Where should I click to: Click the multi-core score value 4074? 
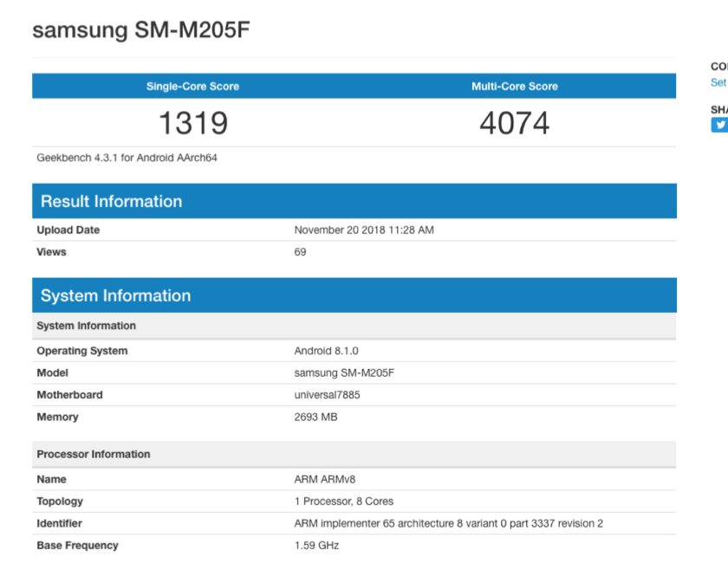coord(514,123)
